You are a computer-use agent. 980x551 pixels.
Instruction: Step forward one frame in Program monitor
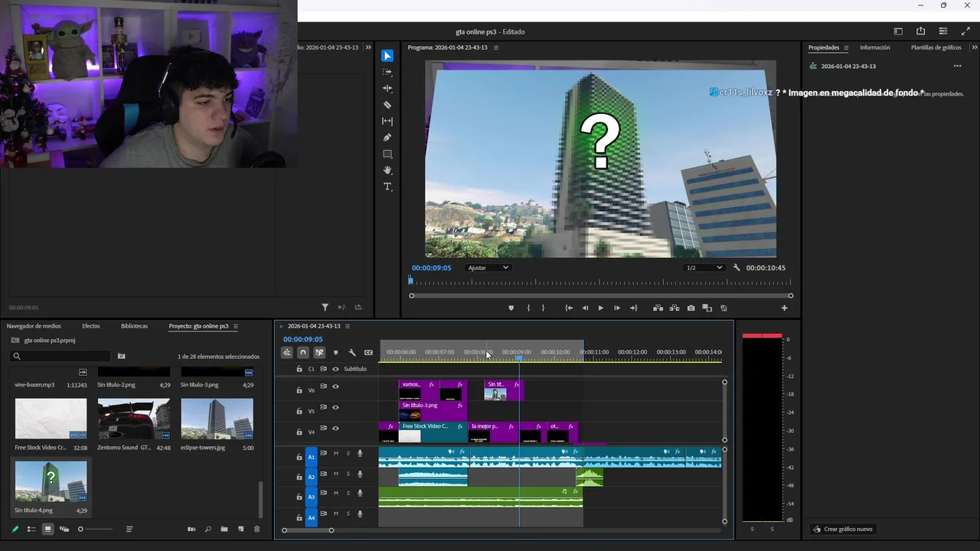click(617, 308)
